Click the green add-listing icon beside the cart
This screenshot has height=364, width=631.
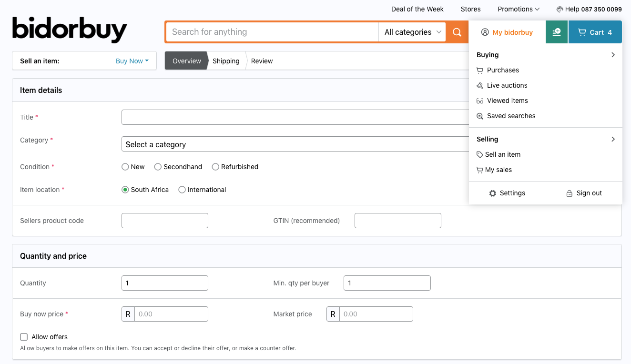(x=556, y=32)
